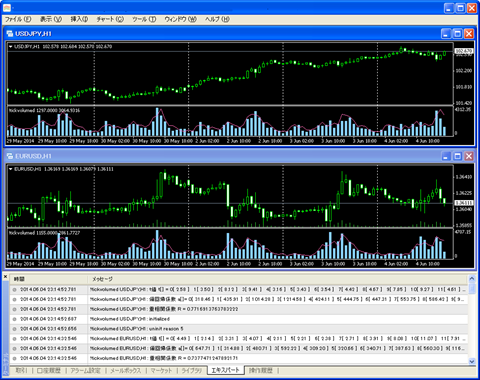Open the ツール (Tools) menu
This screenshot has height=380, width=480.
click(x=144, y=19)
